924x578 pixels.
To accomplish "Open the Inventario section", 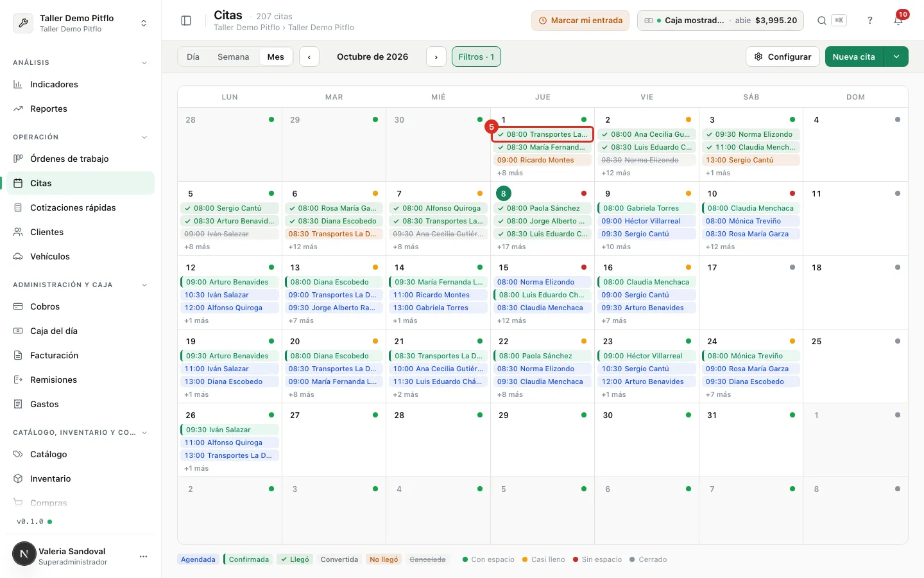I will coord(80,478).
